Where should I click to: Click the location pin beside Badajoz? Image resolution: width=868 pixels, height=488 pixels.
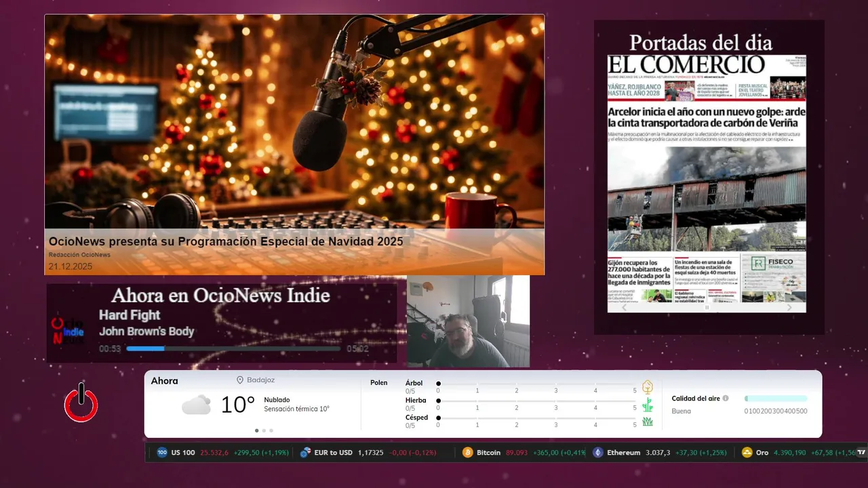[240, 380]
